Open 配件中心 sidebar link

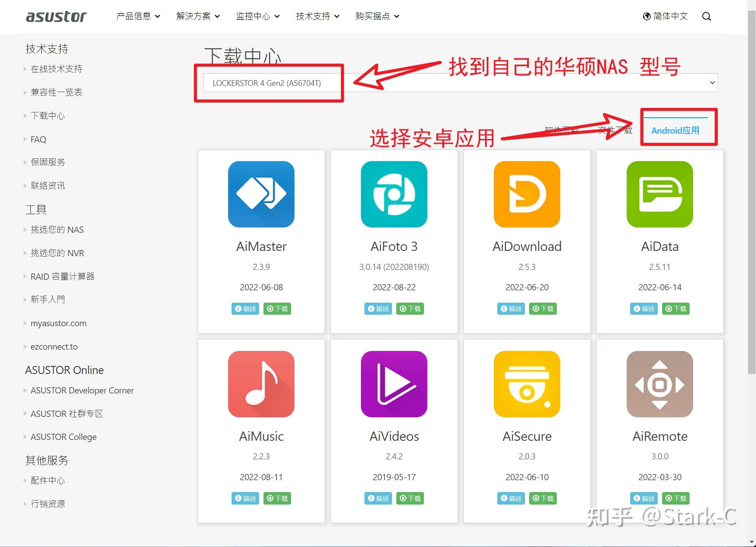(x=48, y=481)
